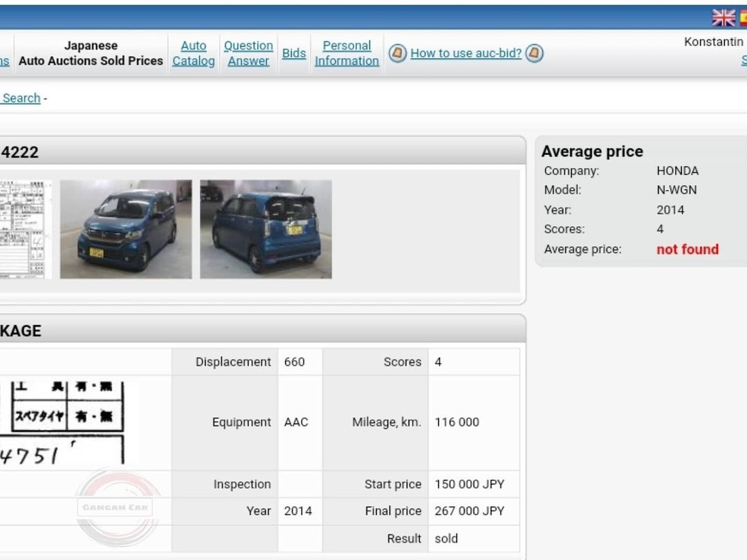Click the red not found average price

688,249
